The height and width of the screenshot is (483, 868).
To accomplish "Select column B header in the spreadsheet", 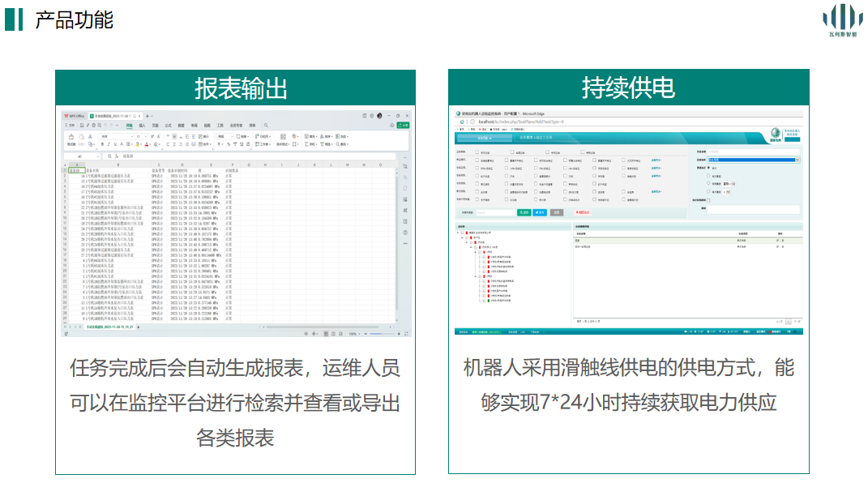I will pos(118,165).
